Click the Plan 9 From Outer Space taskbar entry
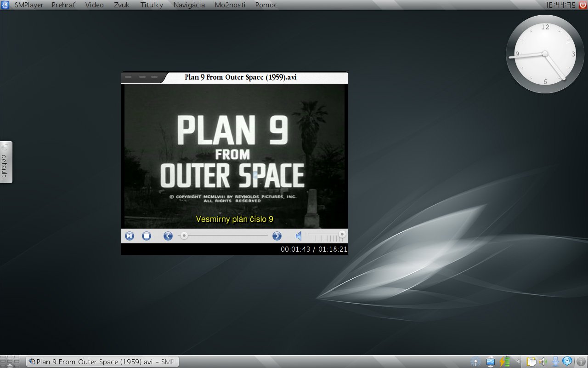 (x=102, y=362)
